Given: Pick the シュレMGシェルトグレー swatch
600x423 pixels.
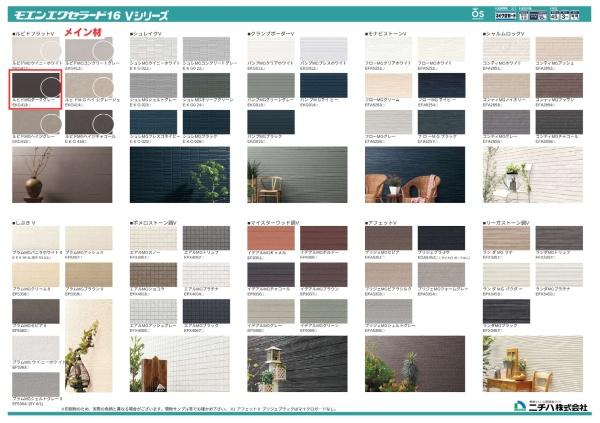Looking at the screenshot, I should click(153, 85).
